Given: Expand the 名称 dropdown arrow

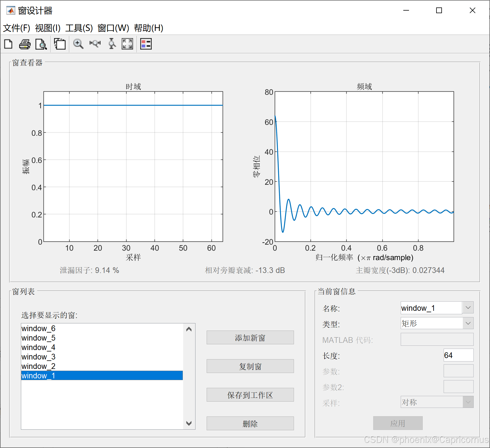Looking at the screenshot, I should tap(468, 308).
